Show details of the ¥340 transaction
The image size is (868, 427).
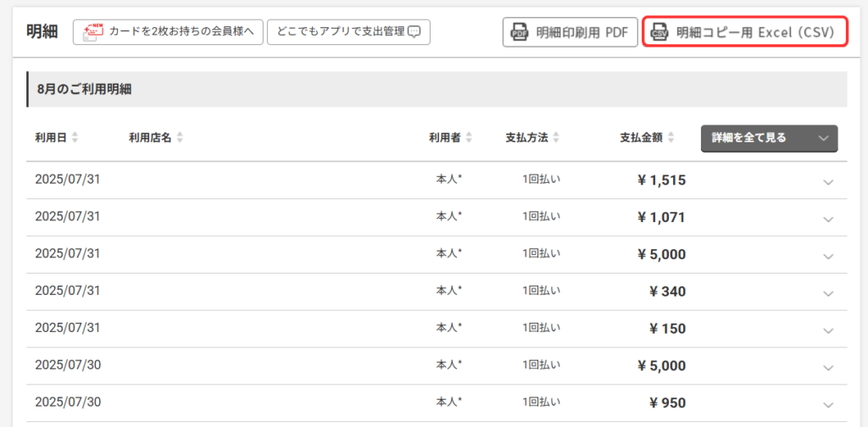(x=828, y=293)
